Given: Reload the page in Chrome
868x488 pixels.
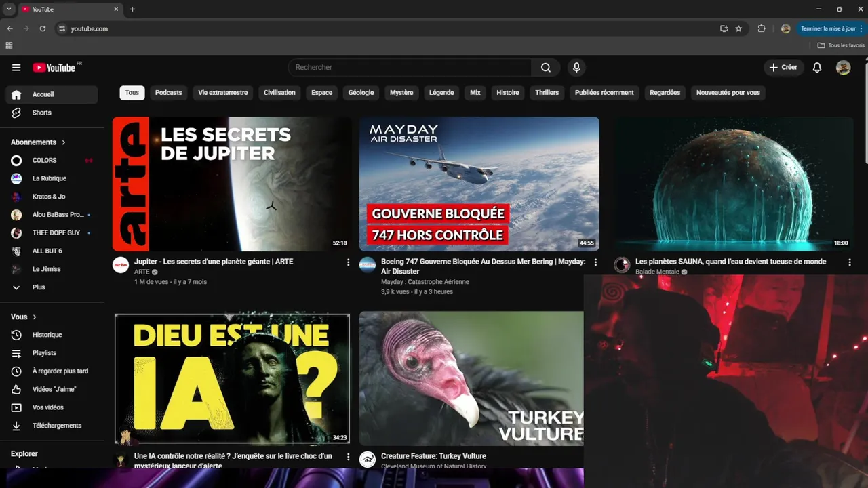Looking at the screenshot, I should [43, 28].
